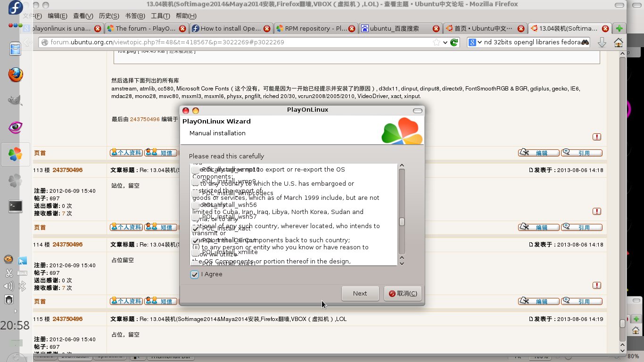Click 短信 button for post 113 楼
This screenshot has width=644, height=362.
click(160, 227)
